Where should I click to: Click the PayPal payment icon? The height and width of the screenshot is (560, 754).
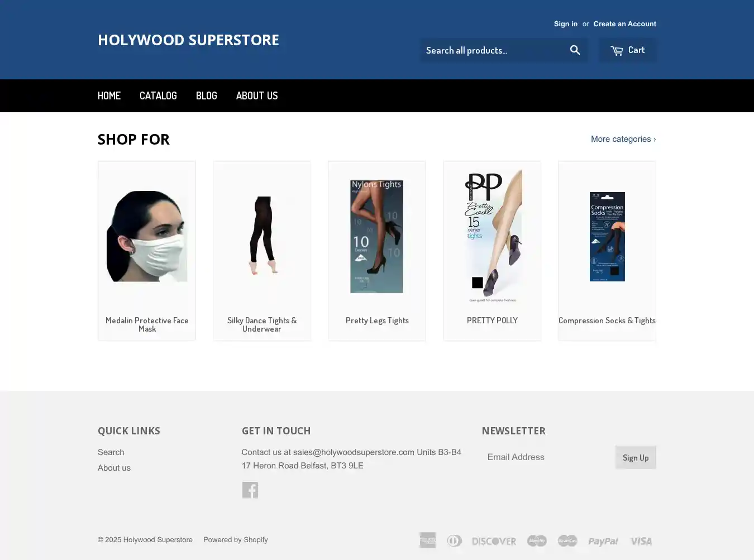click(603, 541)
